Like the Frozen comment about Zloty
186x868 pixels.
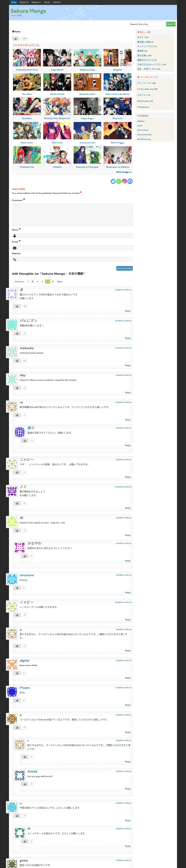click(17, 700)
